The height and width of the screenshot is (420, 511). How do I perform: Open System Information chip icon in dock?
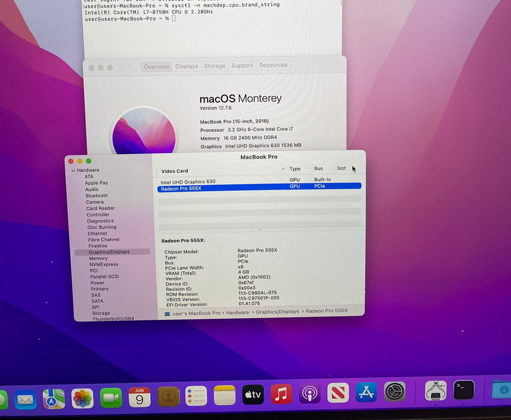coord(436,390)
